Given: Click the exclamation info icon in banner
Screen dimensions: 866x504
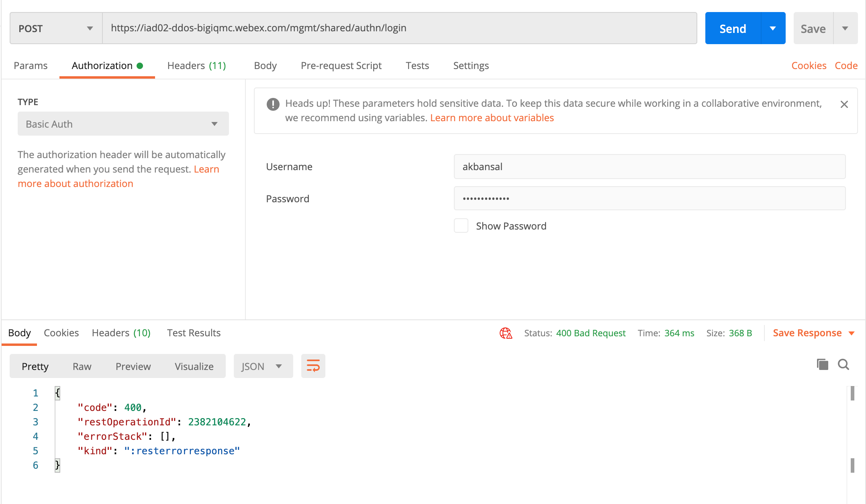Looking at the screenshot, I should pyautogui.click(x=273, y=104).
